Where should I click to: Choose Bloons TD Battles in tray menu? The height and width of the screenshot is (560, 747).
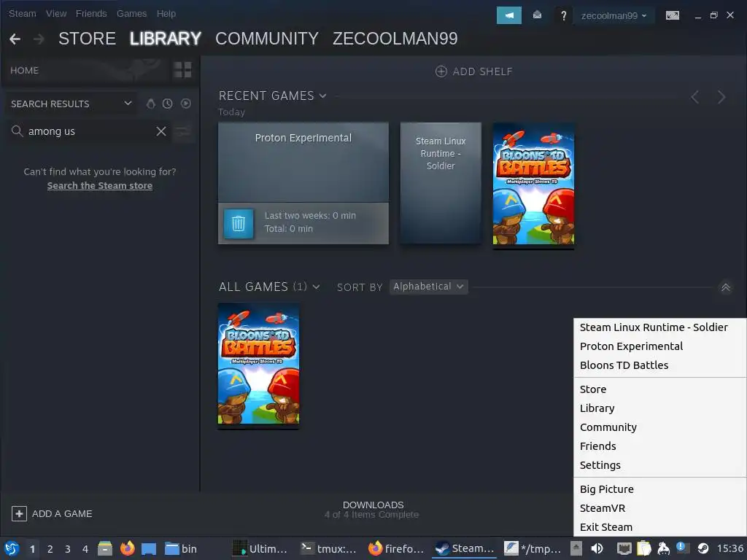659,365
